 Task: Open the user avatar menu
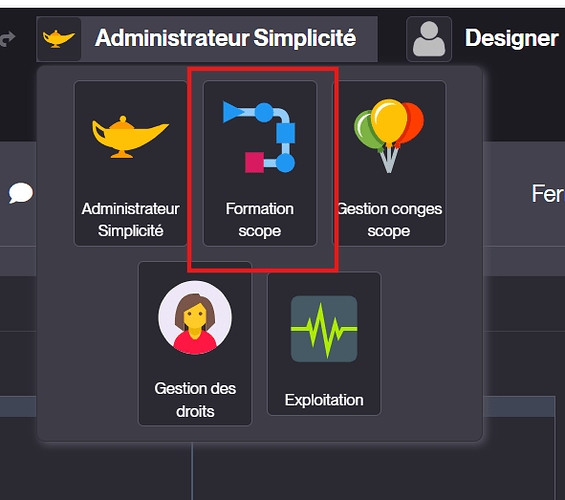tap(429, 39)
